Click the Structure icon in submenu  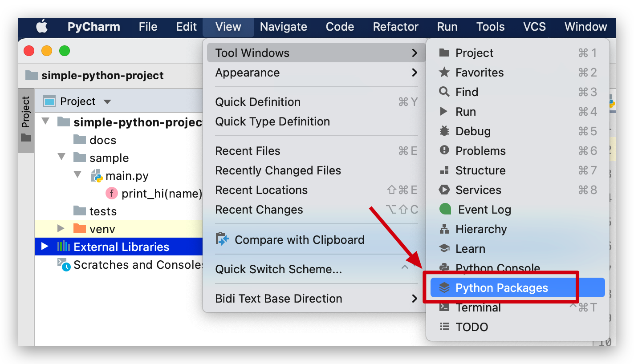(x=444, y=170)
